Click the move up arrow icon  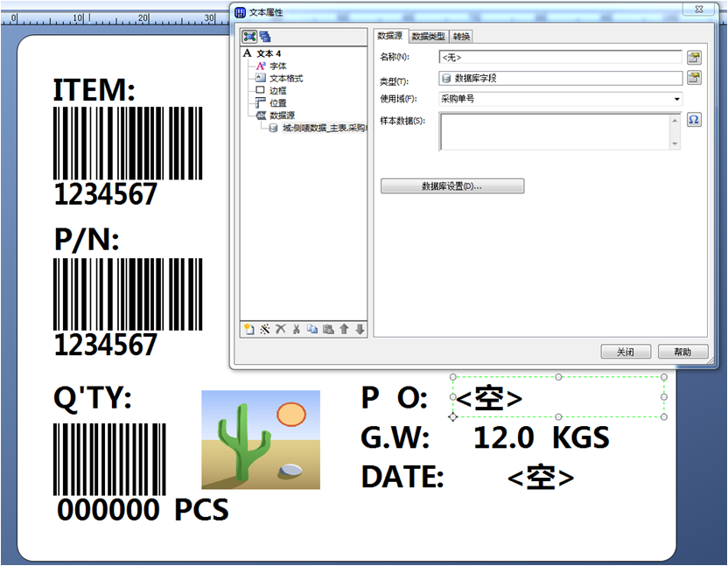pos(344,329)
